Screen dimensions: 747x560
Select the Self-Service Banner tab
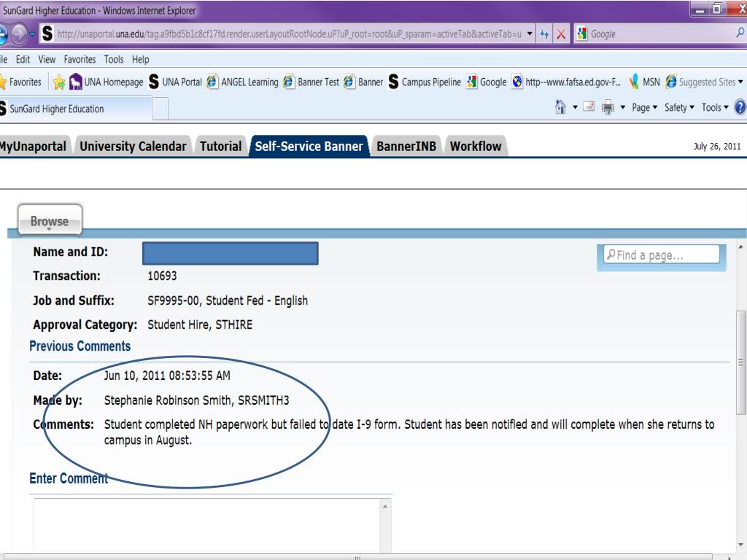point(309,146)
